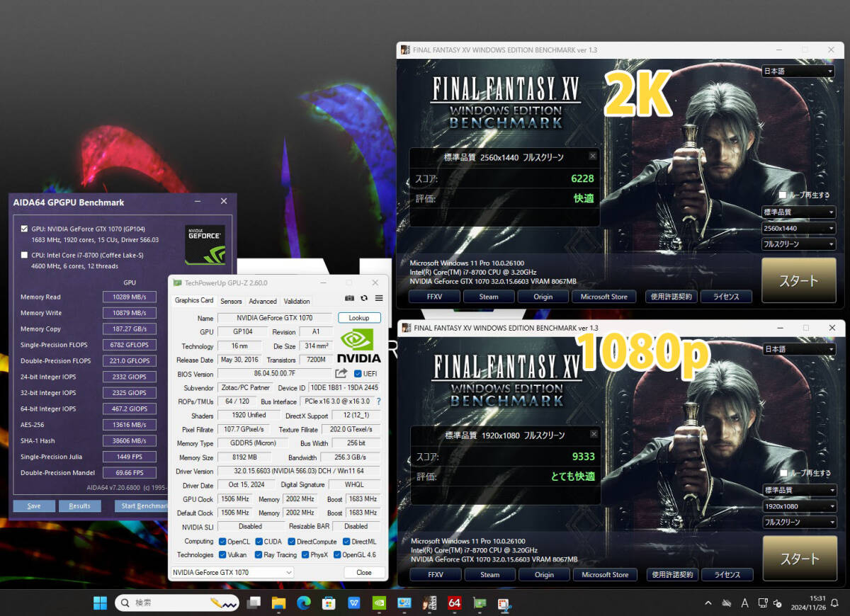Open Task View from the taskbar
Viewport: 850px width, 616px height.
(x=254, y=603)
